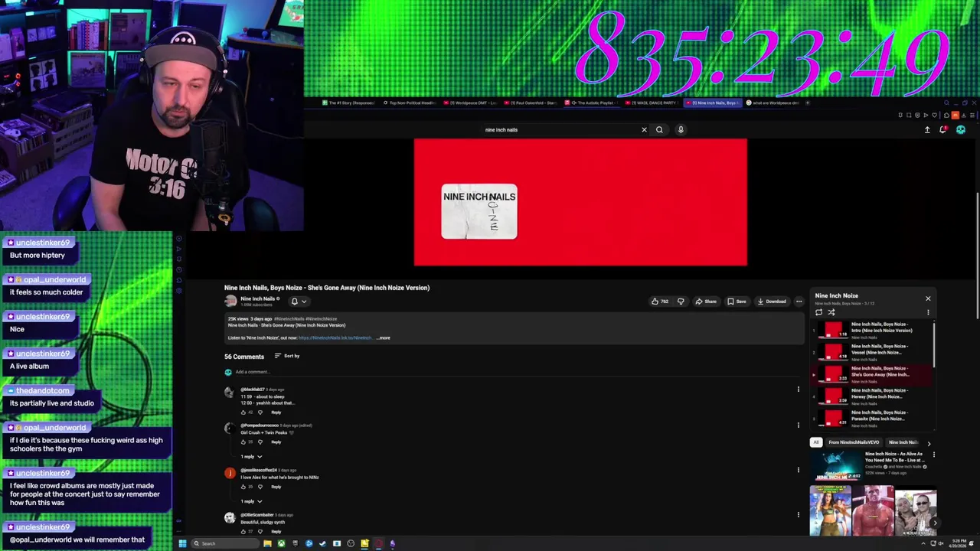Expand the 1 reply under Girl Crush comment
Screen dimensions: 980x551
point(252,457)
